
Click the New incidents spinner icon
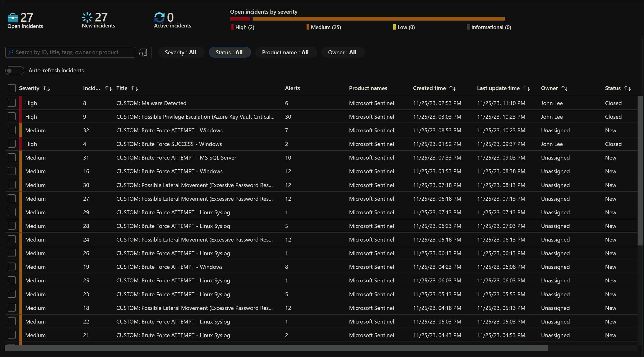87,17
